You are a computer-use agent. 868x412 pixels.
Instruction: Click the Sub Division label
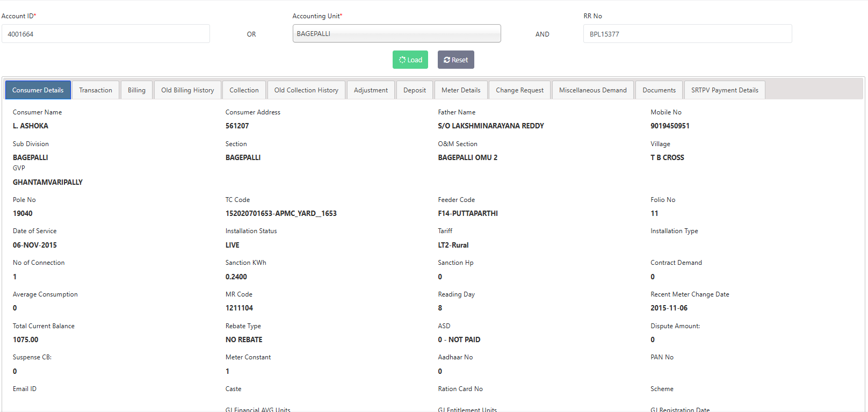pos(31,144)
